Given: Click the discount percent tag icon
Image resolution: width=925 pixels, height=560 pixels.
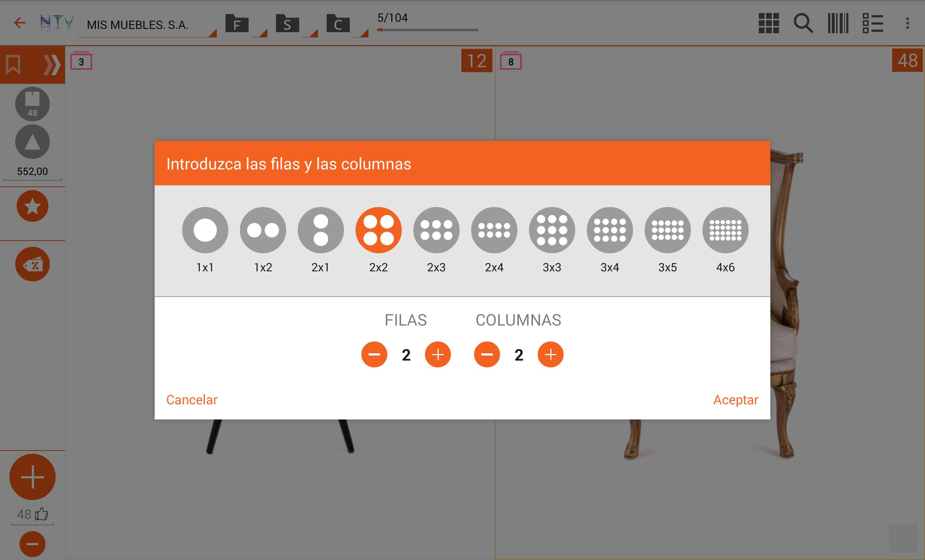Looking at the screenshot, I should coord(32,264).
